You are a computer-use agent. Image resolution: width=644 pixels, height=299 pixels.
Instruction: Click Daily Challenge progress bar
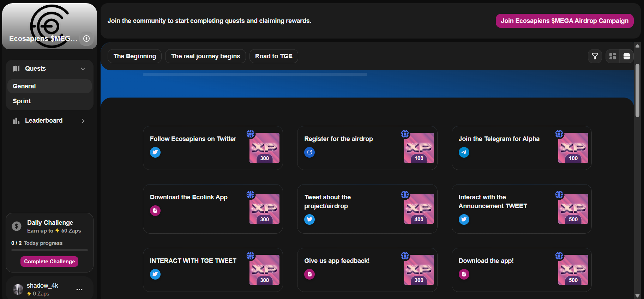(x=49, y=250)
